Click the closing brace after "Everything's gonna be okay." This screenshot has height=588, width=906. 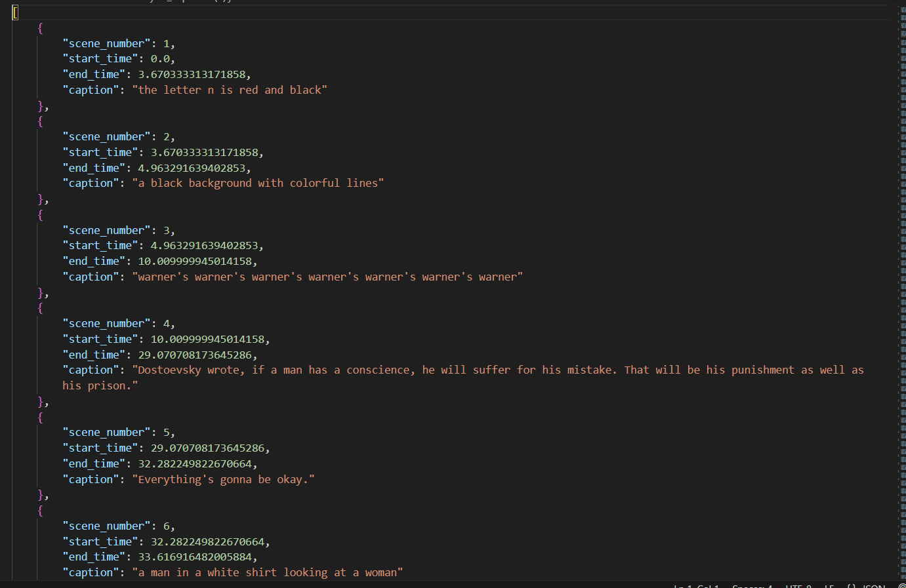pyautogui.click(x=41, y=495)
